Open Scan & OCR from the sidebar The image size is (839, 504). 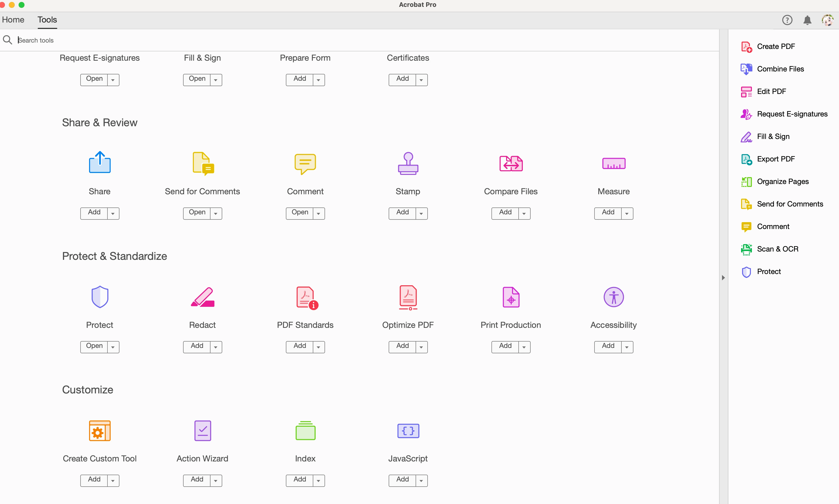pyautogui.click(x=777, y=249)
